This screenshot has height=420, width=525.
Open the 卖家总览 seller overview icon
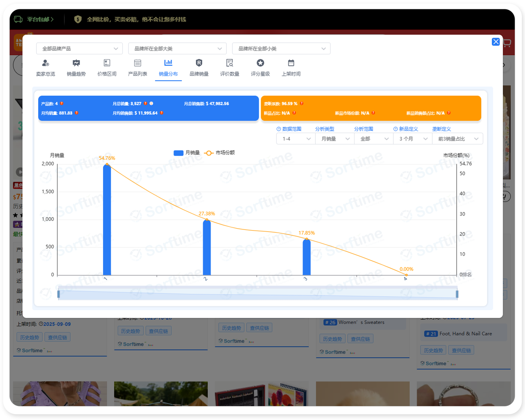coord(45,63)
